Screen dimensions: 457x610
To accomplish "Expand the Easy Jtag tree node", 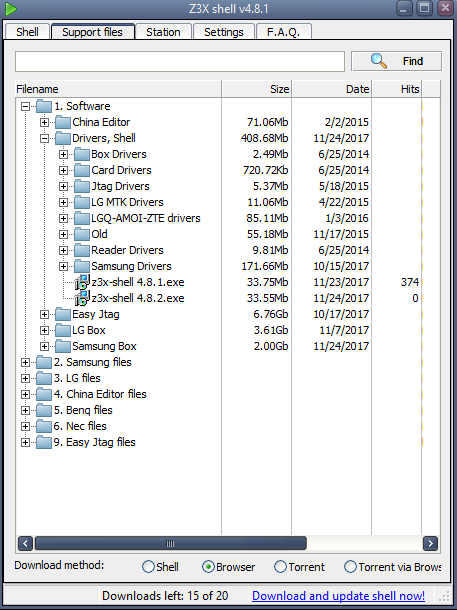I will (44, 314).
